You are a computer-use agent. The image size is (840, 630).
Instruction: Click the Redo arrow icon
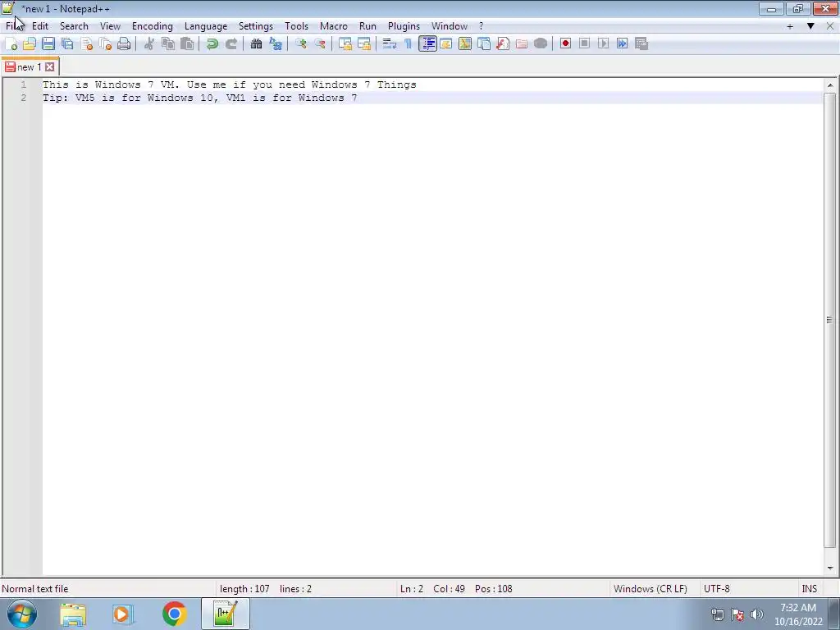[x=231, y=44]
